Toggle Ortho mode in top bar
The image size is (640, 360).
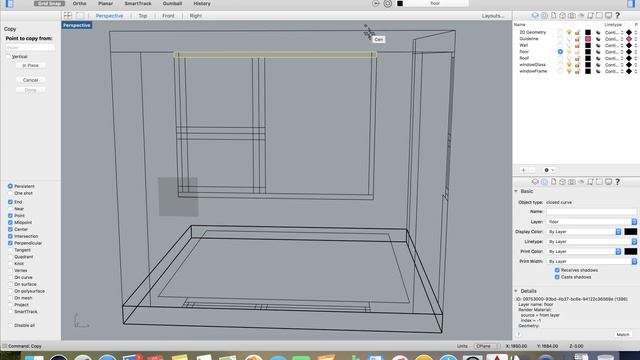click(79, 3)
